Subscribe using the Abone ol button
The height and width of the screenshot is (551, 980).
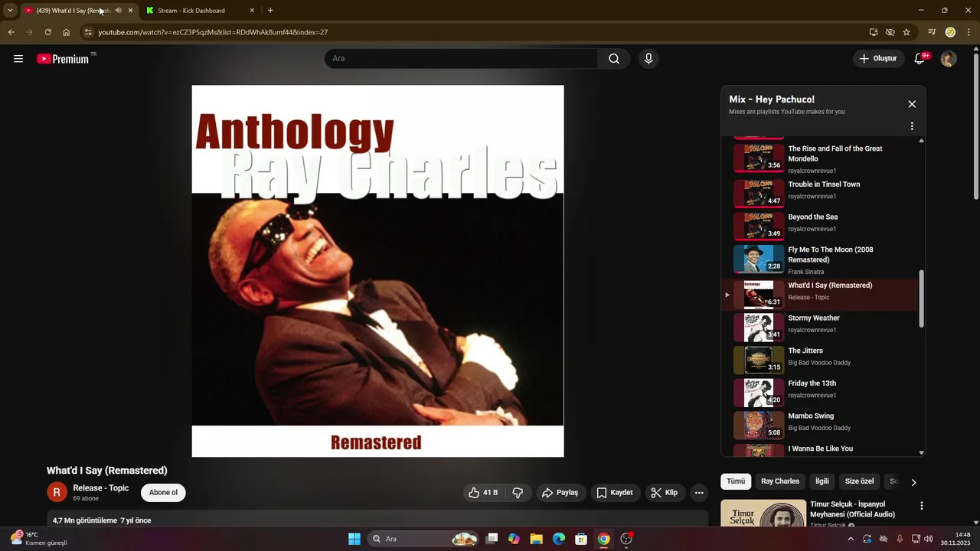[163, 493]
